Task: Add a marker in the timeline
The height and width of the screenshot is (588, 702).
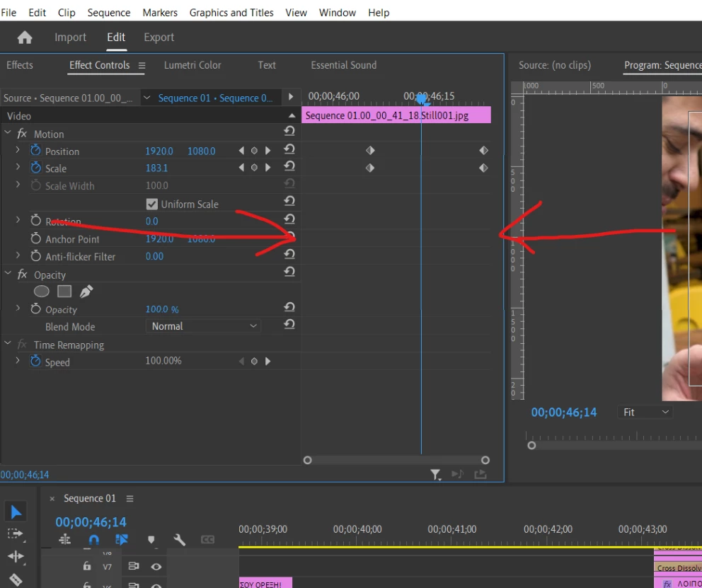Action: (151, 540)
